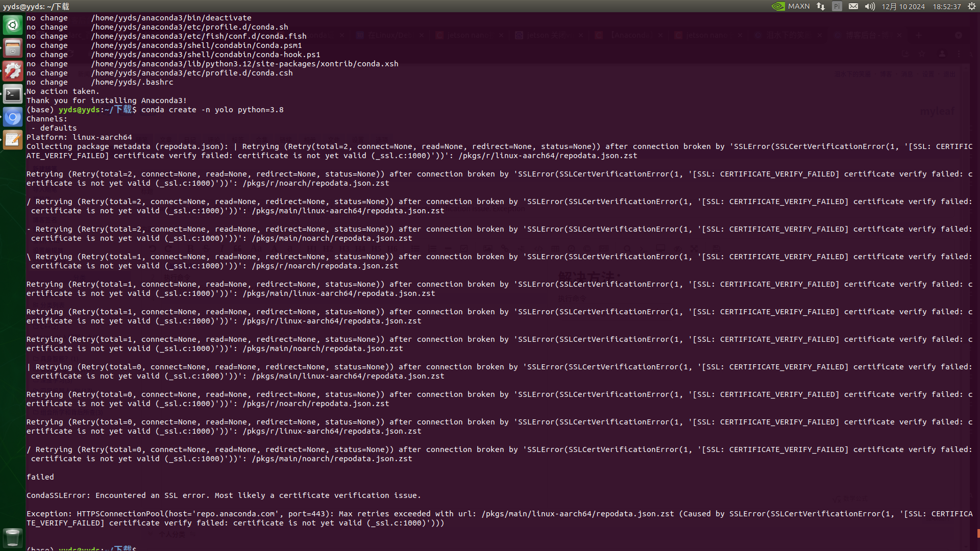Open the Pi input method indicator
Viewport: 980px width, 551px height.
tap(837, 6)
